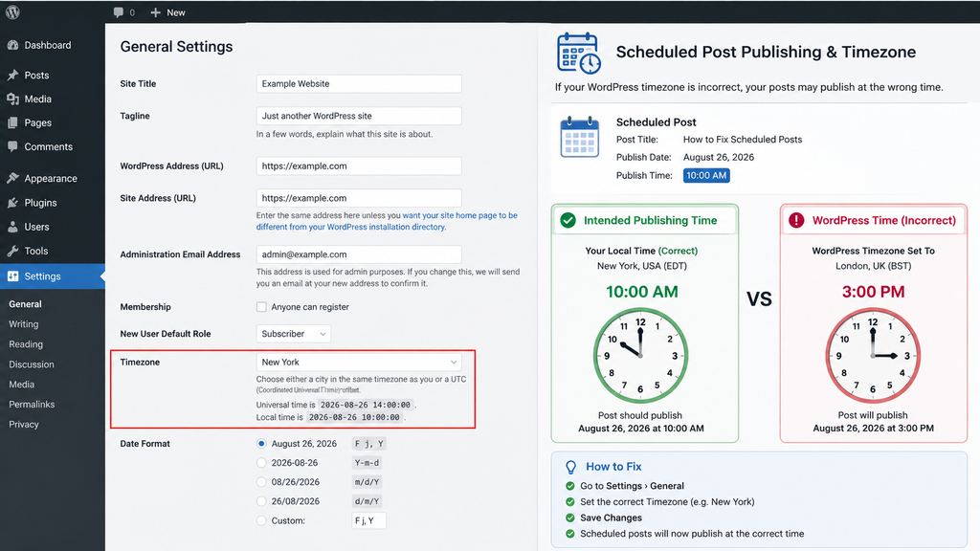980x551 pixels.
Task: Follow the 'want your site home page' link
Action: coord(459,215)
